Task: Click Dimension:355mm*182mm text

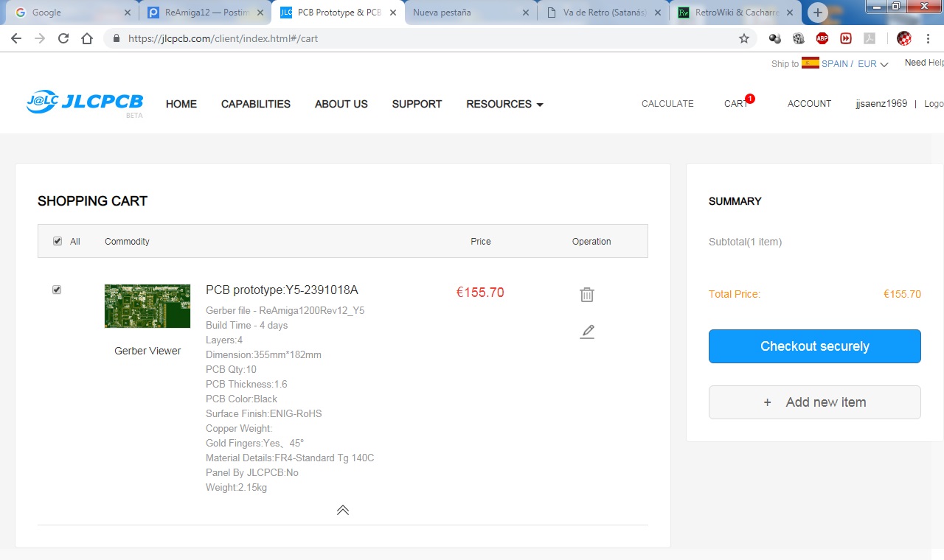Action: (263, 354)
